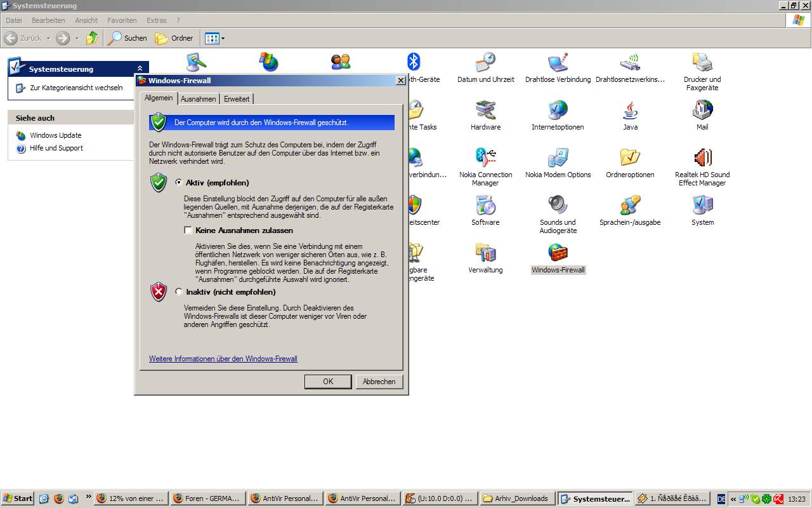Click the Ordner toolbar button
Screen dimensions: 812x508
coord(174,38)
